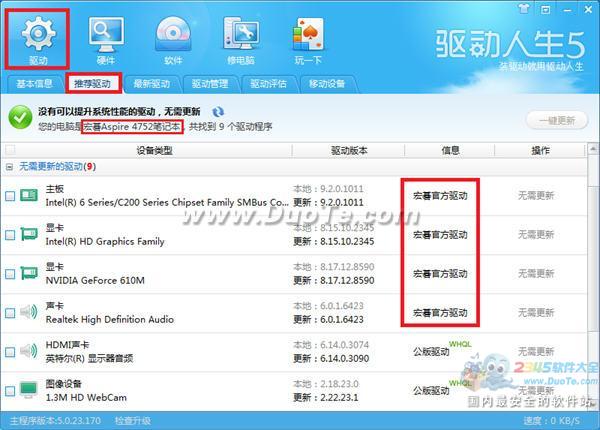
Task: Check the Intel HD Graphics Family checkbox
Action: coord(10,235)
